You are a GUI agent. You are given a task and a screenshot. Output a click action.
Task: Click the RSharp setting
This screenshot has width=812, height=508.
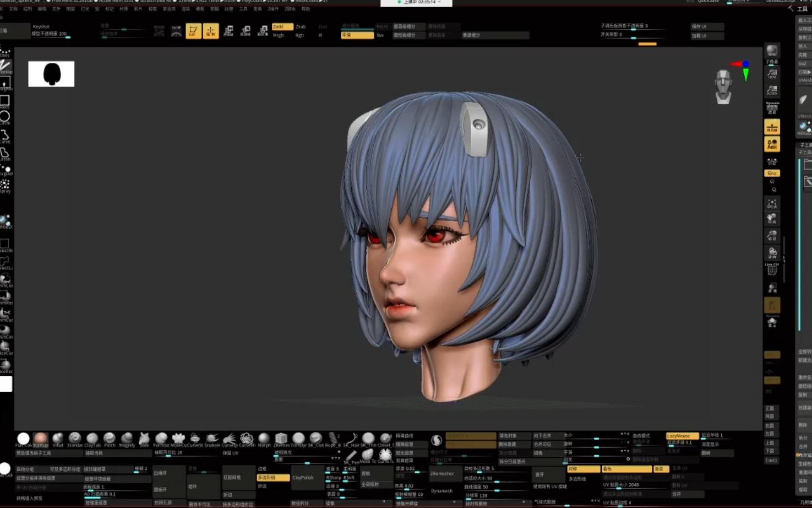pyautogui.click(x=334, y=478)
